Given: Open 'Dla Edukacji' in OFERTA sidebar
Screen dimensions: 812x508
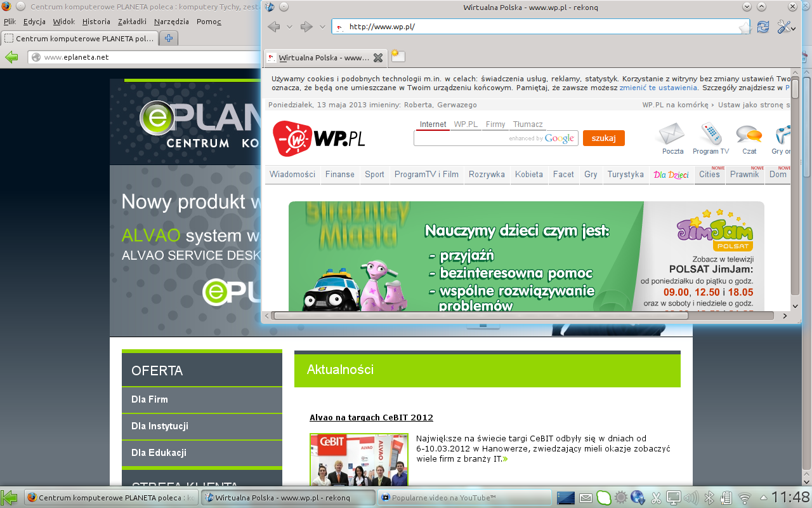Looking at the screenshot, I should [x=202, y=453].
